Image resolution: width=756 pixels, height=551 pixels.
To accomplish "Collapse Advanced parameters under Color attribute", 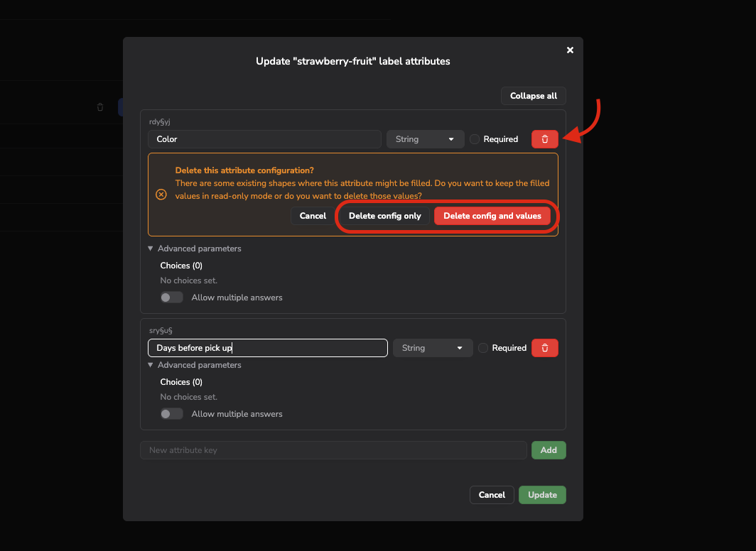I will [194, 249].
